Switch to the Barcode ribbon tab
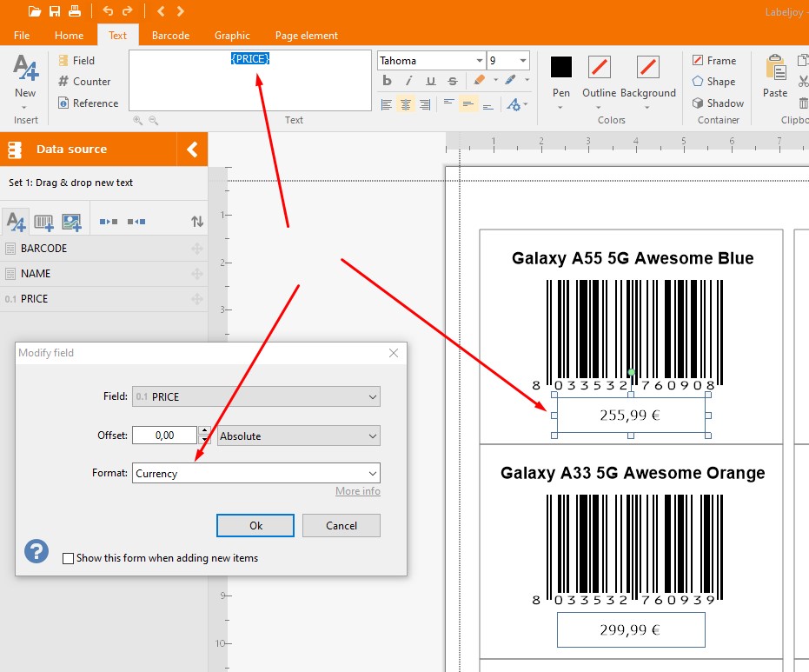The height and width of the screenshot is (672, 809). pos(170,36)
